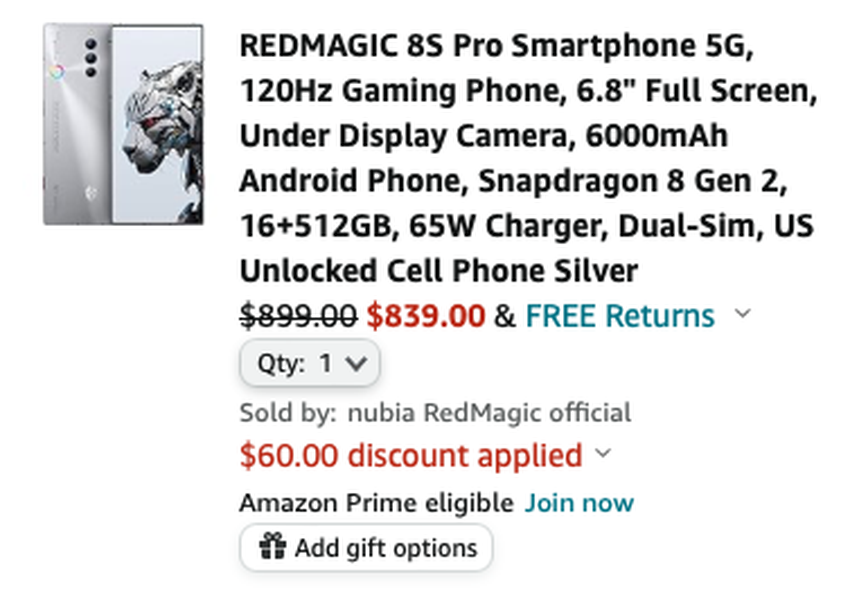Screen dimensions: 850x595
Task: Click the Qty dropdown arrow icon
Action: 355,364
